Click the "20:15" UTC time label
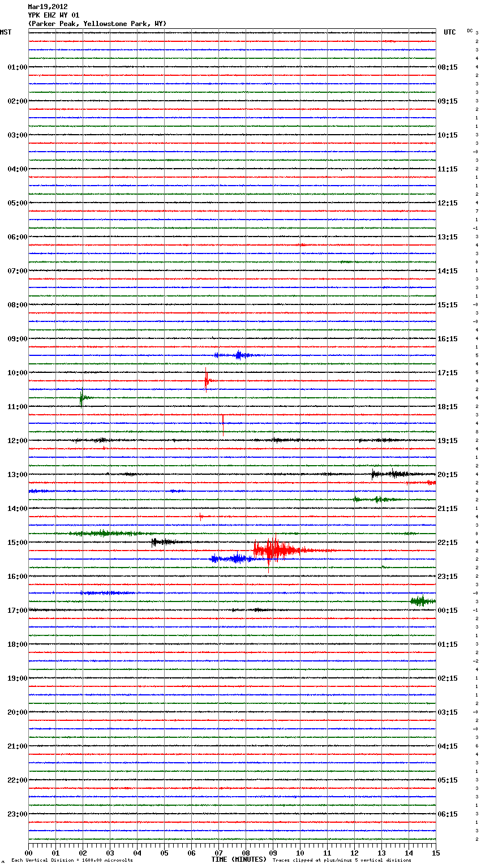Viewport: 481px width, 868px height. pos(448,475)
